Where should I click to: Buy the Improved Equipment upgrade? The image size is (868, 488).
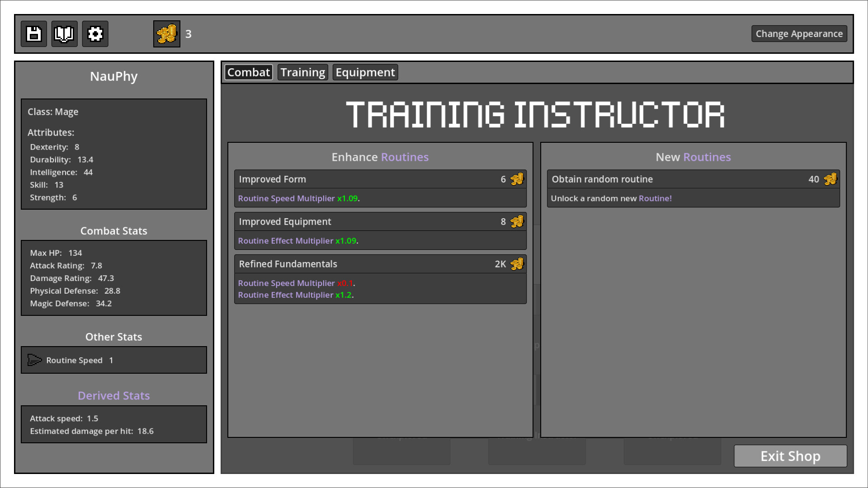[x=380, y=221]
